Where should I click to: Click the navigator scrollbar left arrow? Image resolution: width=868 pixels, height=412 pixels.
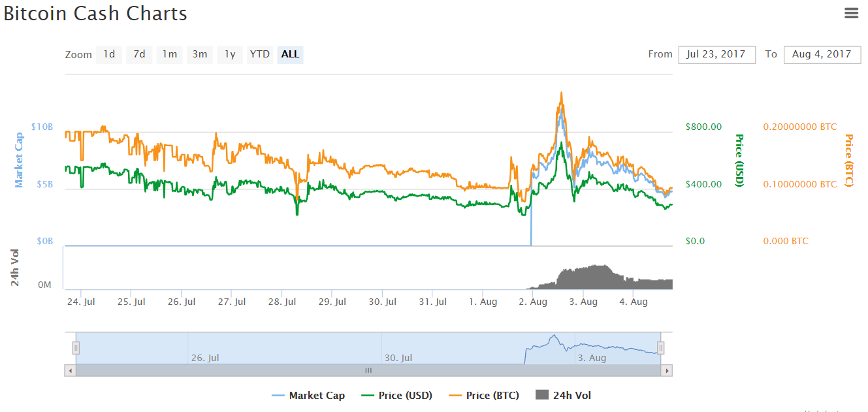[70, 370]
